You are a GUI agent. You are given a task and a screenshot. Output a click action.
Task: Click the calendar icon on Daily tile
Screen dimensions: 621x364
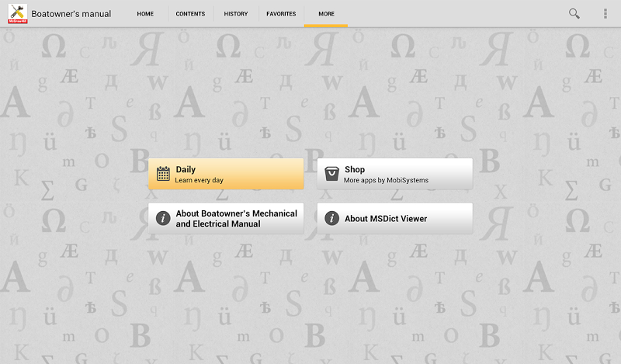point(163,174)
